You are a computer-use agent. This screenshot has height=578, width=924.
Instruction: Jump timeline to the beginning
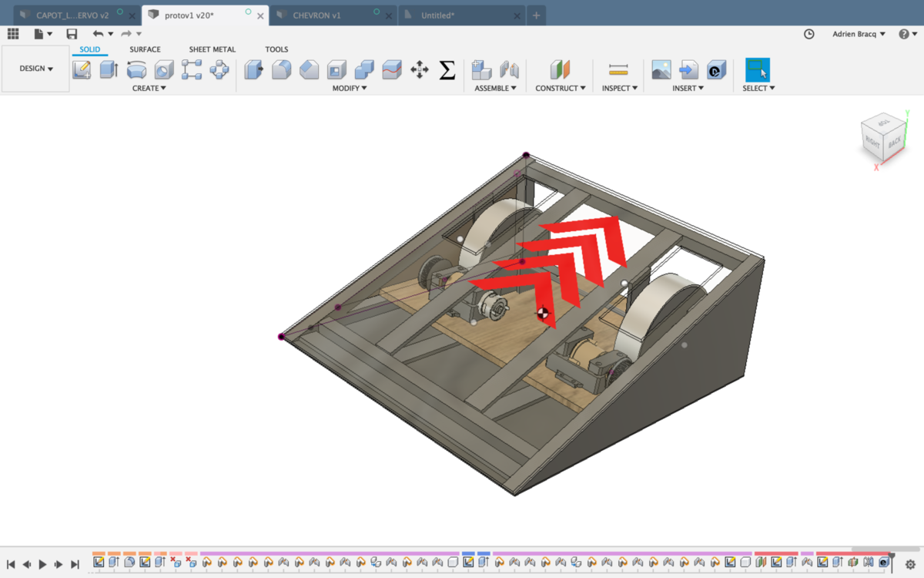tap(11, 565)
